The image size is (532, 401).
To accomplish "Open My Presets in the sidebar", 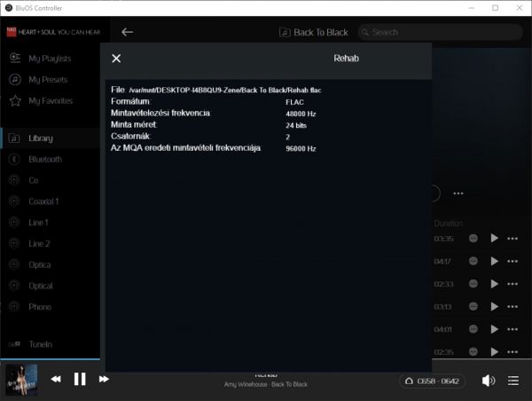I will tap(48, 80).
